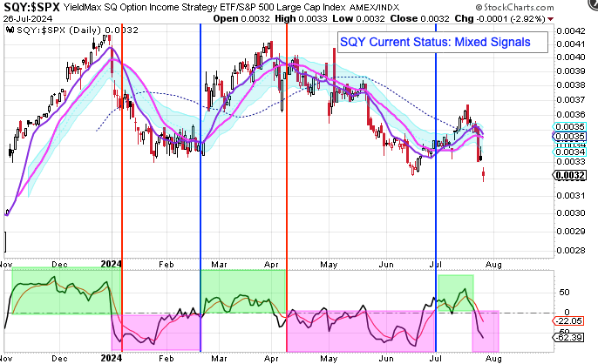
Task: Click the green shaded zone in December indicator
Action: pos(61,292)
